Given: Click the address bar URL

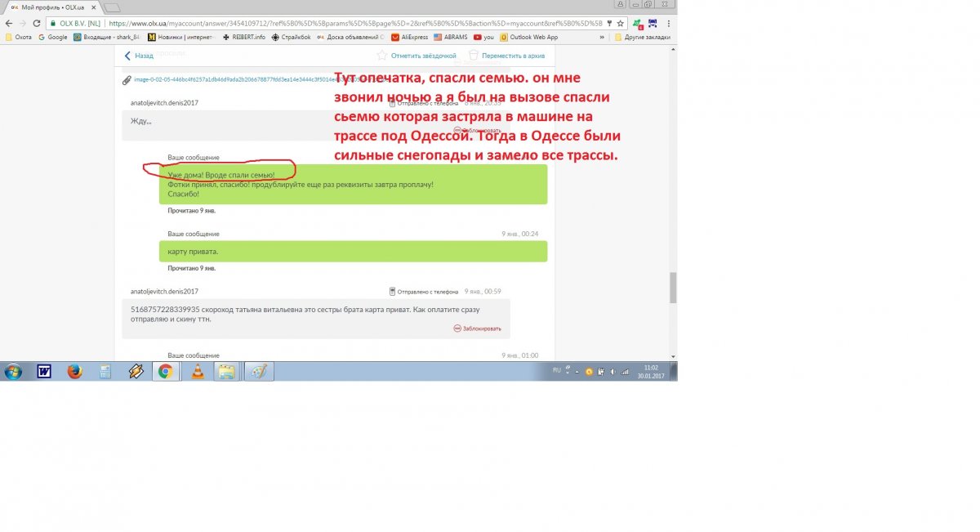Looking at the screenshot, I should pos(355,24).
